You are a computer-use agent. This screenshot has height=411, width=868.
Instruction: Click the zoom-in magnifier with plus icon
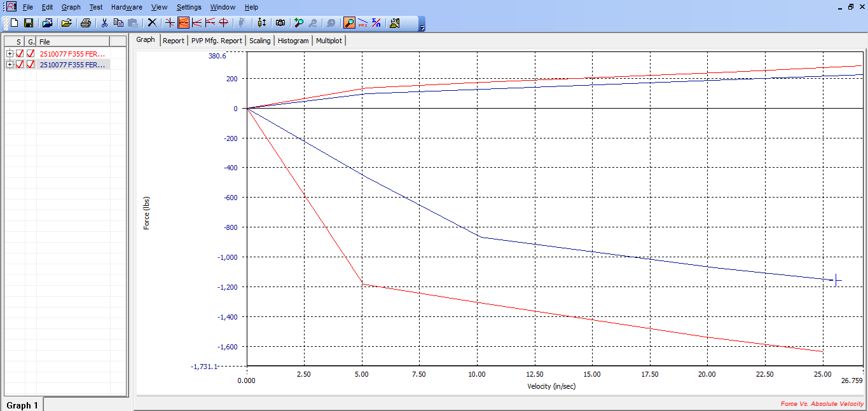298,23
